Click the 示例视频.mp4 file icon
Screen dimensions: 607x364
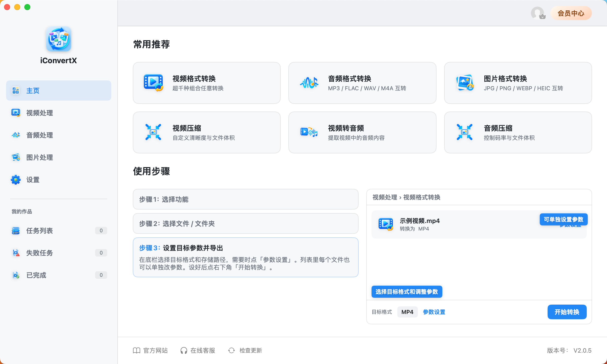(386, 224)
